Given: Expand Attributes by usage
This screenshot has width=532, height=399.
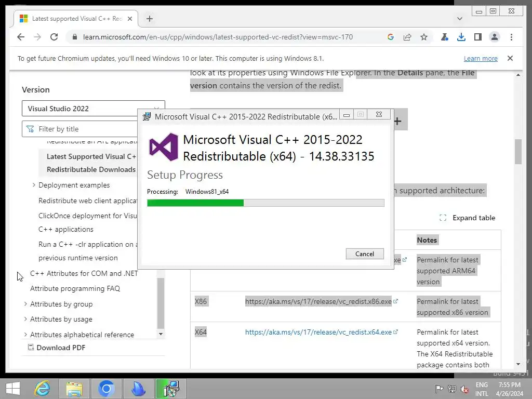Looking at the screenshot, I should (x=25, y=319).
